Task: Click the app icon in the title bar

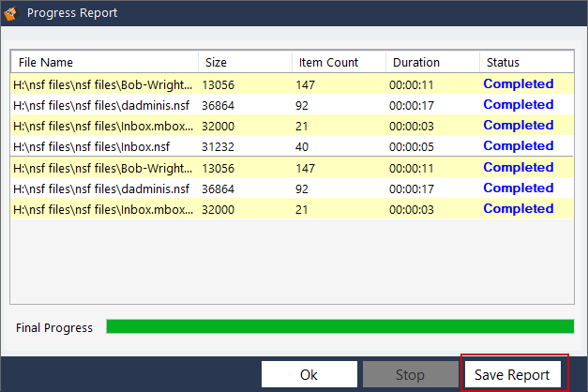Action: pyautogui.click(x=11, y=13)
